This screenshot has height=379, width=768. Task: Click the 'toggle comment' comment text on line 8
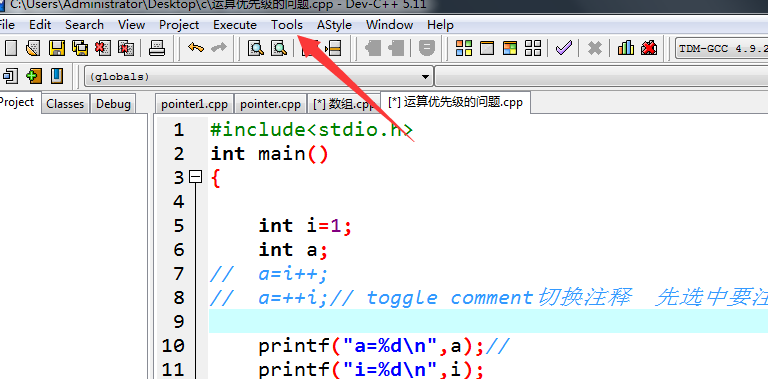coord(450,298)
